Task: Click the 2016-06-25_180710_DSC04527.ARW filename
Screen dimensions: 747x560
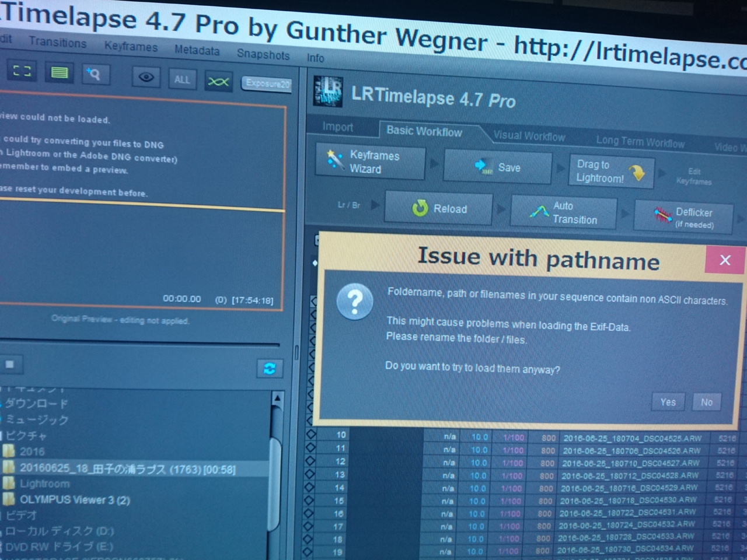Action: pyautogui.click(x=631, y=463)
